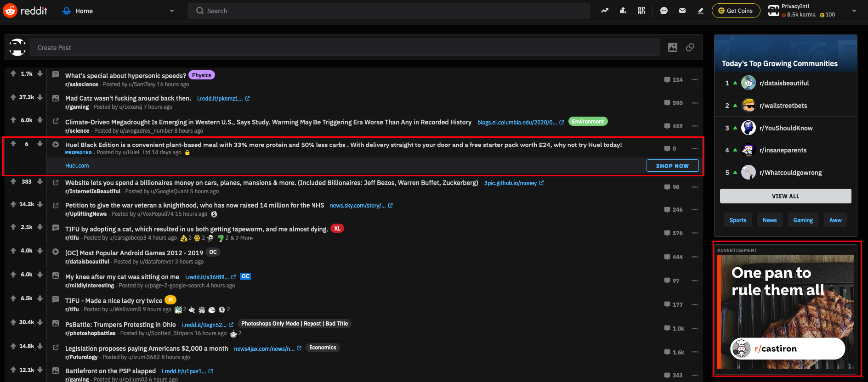Open the Popular trending arrow icon

tap(605, 11)
